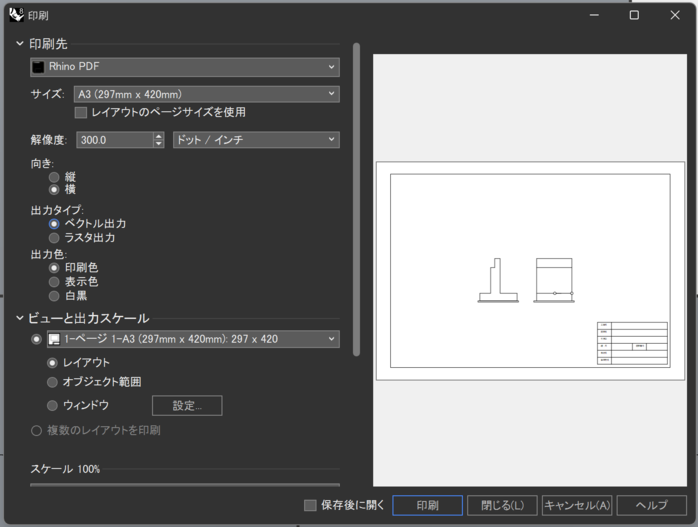Viewport: 698px width, 527px height.
Task: Select 印刷色 output color
Action: pyautogui.click(x=54, y=268)
